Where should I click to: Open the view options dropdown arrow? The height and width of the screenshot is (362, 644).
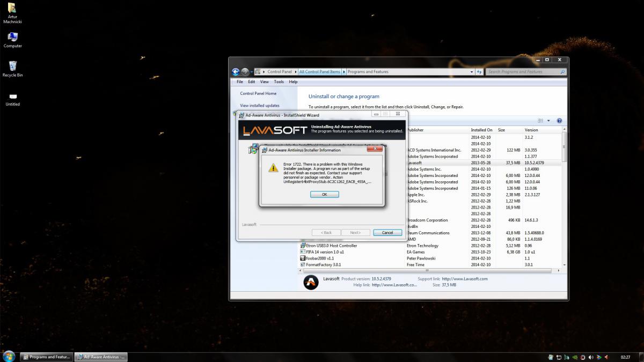(548, 121)
